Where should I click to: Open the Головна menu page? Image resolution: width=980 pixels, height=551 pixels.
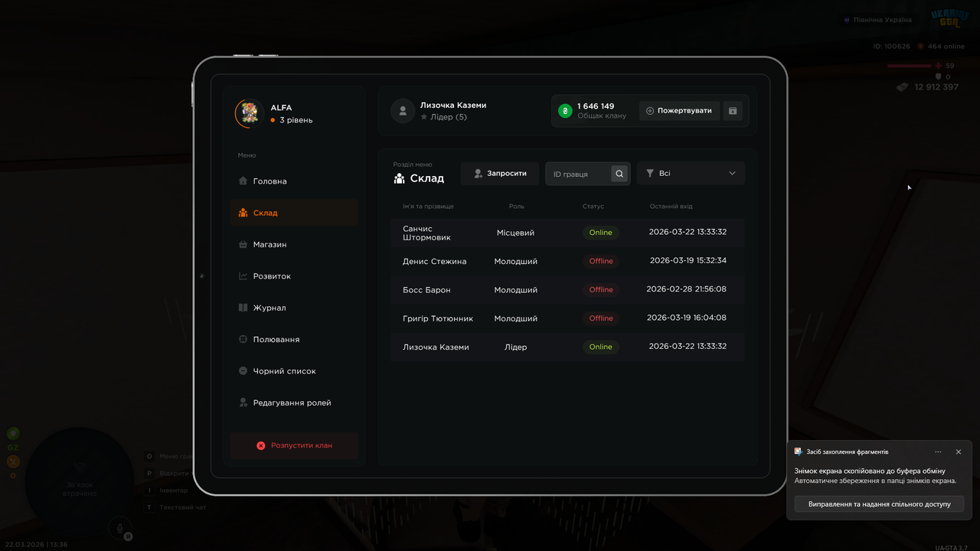tap(294, 181)
